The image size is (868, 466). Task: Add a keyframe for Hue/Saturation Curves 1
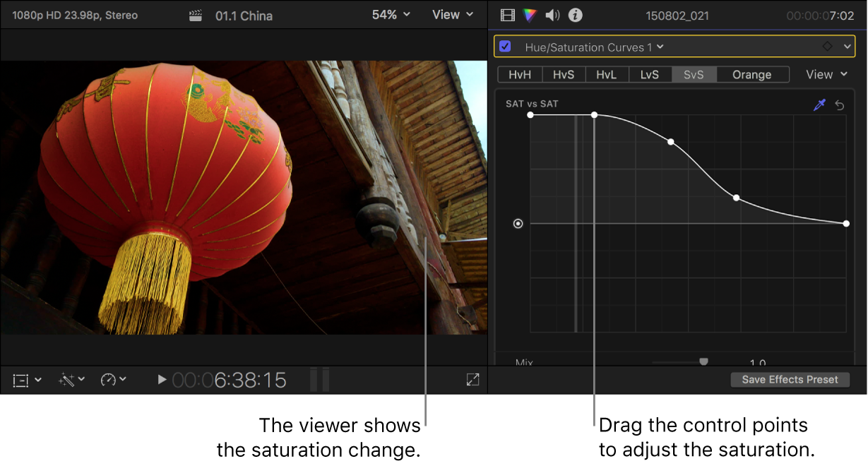coord(828,46)
